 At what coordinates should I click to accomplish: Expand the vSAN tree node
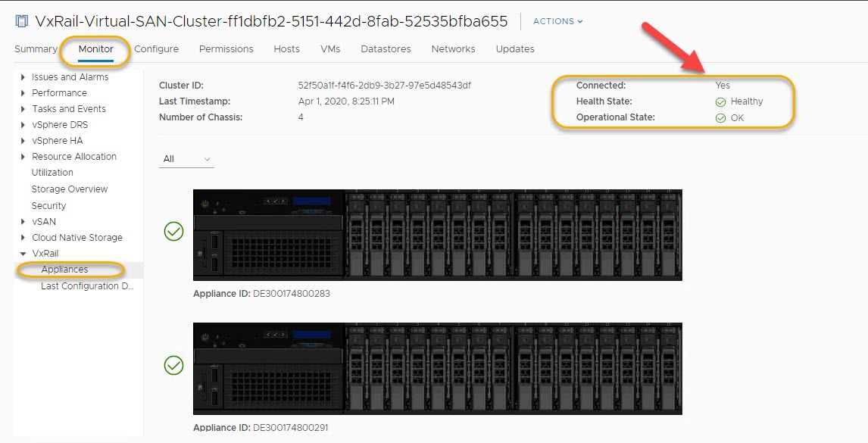click(x=23, y=221)
